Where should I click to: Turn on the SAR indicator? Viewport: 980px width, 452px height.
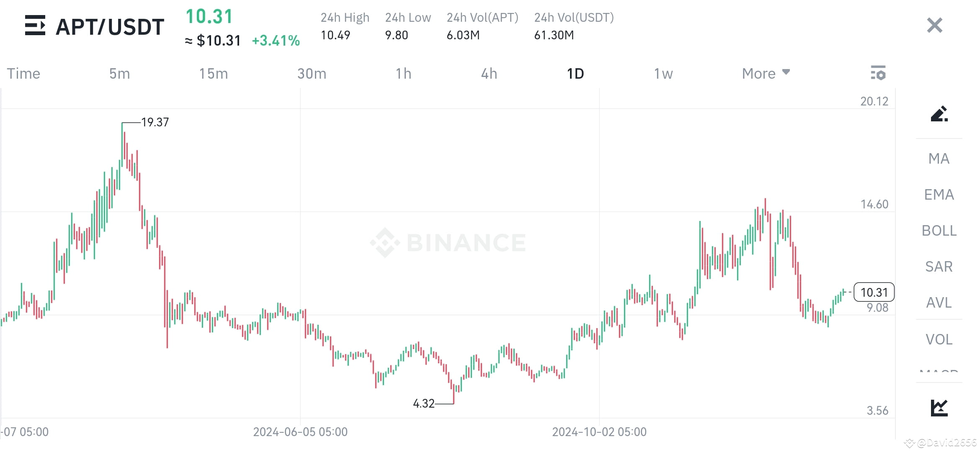939,266
